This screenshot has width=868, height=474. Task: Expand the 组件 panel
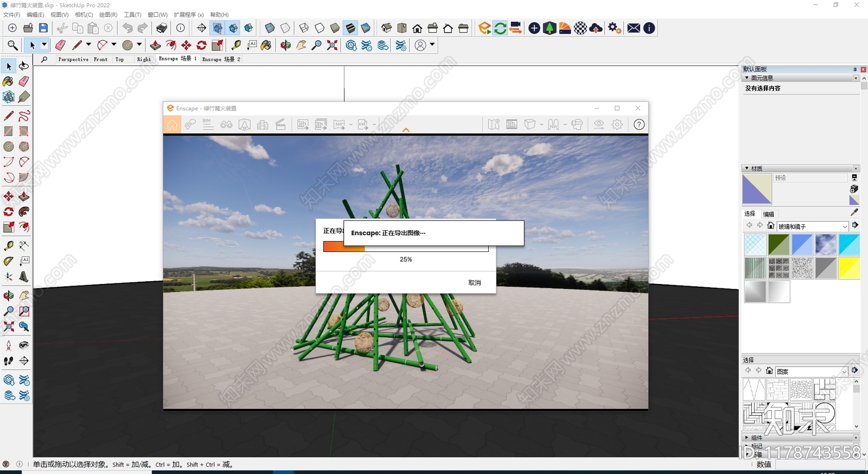pyautogui.click(x=746, y=438)
